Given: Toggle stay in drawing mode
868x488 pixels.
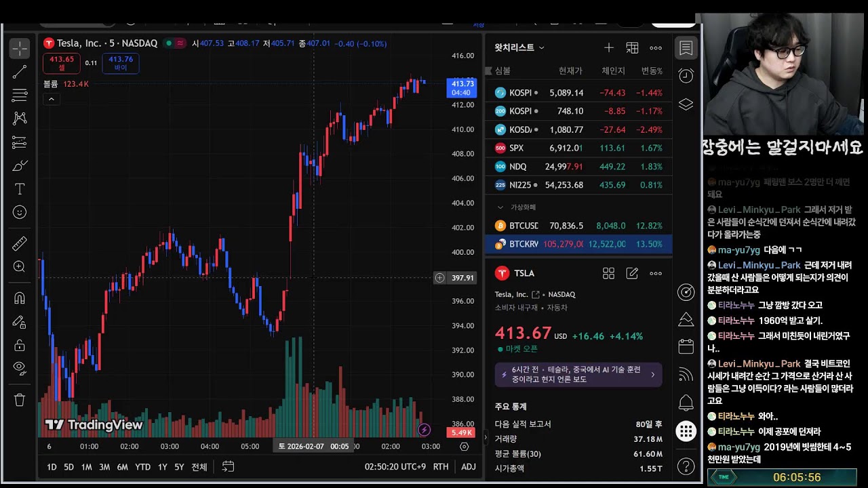Looking at the screenshot, I should point(20,322).
